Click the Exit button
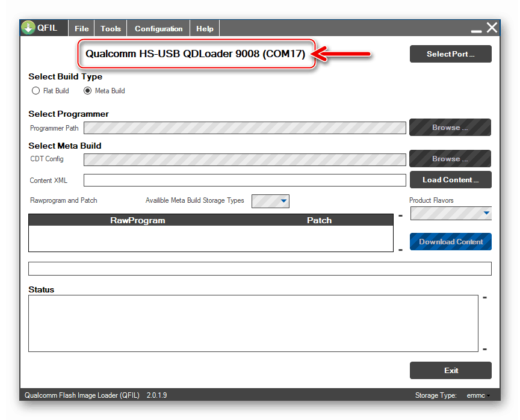This screenshot has height=420, width=520. click(x=450, y=370)
